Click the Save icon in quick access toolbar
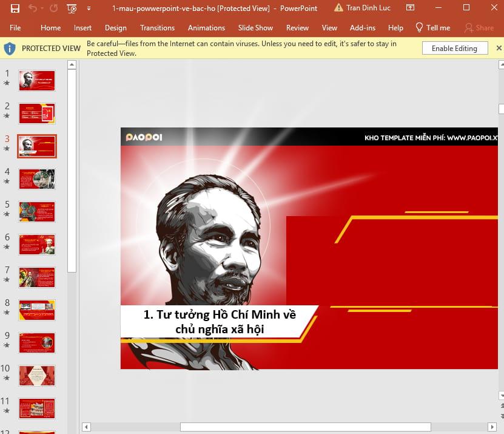 [x=15, y=8]
